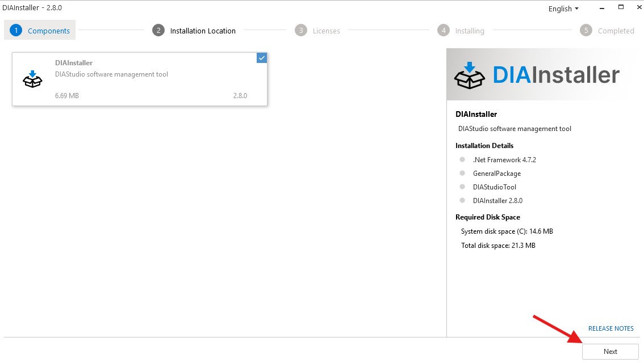Jump to the Installing step
The width and height of the screenshot is (644, 363).
pyautogui.click(x=461, y=31)
